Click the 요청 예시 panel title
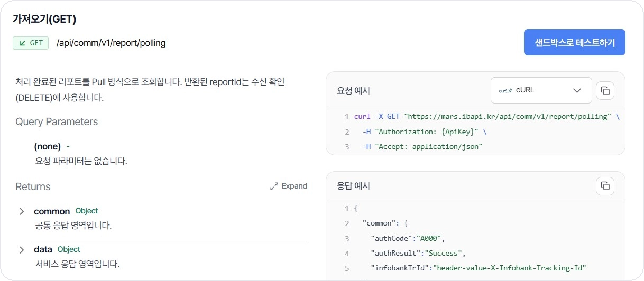Screen dimensions: 644x281 click(354, 90)
